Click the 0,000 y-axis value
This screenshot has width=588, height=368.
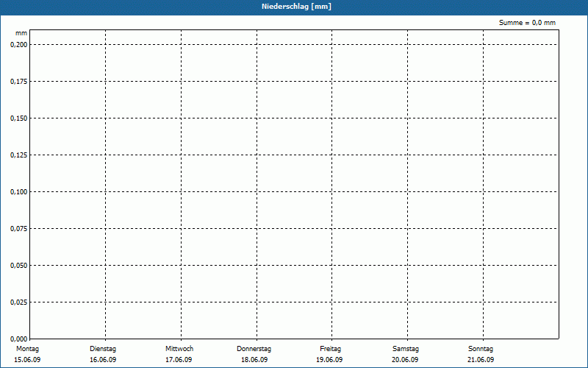tap(19, 339)
